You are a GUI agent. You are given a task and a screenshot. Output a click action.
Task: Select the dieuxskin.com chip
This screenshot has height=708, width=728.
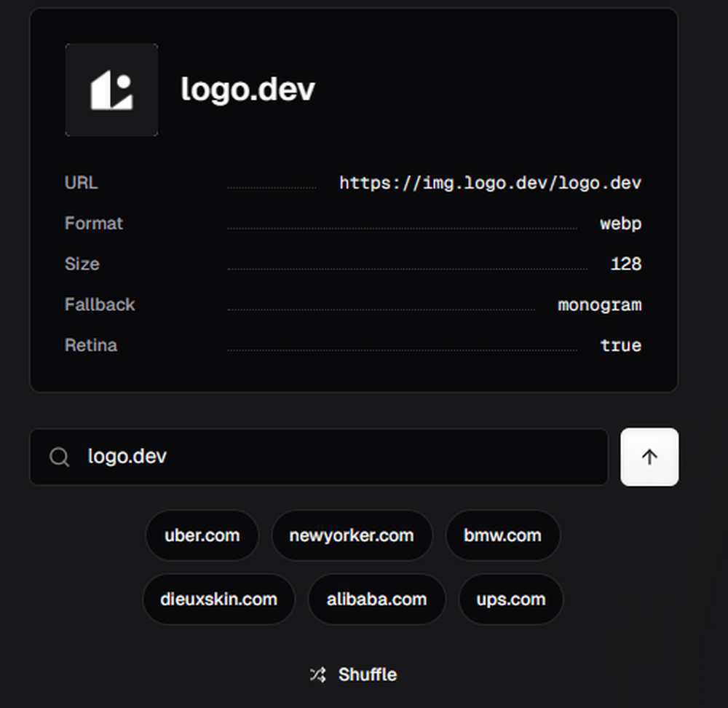(218, 599)
